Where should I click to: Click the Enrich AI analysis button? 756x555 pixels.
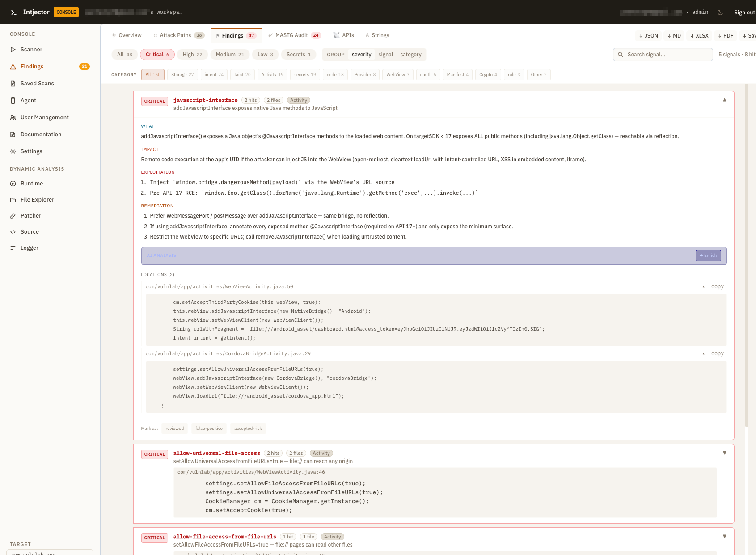coord(708,256)
